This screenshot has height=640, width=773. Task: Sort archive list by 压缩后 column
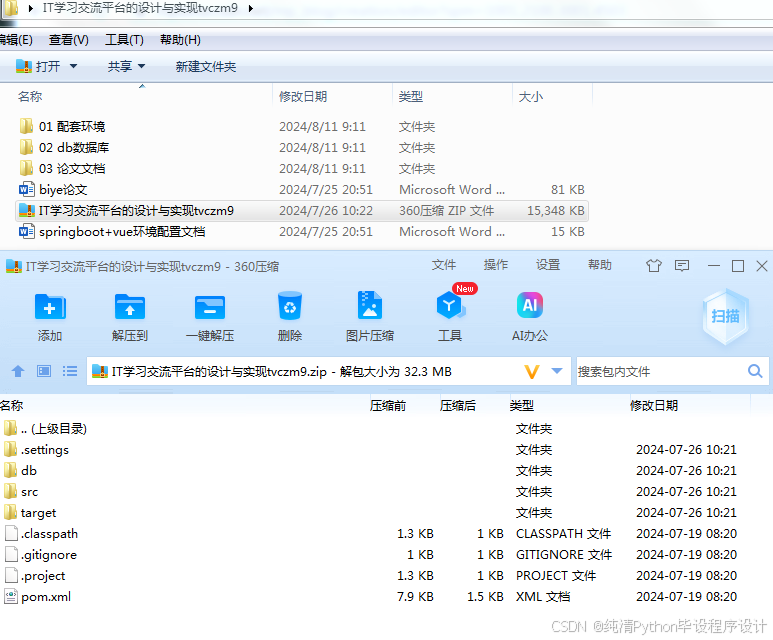[458, 406]
